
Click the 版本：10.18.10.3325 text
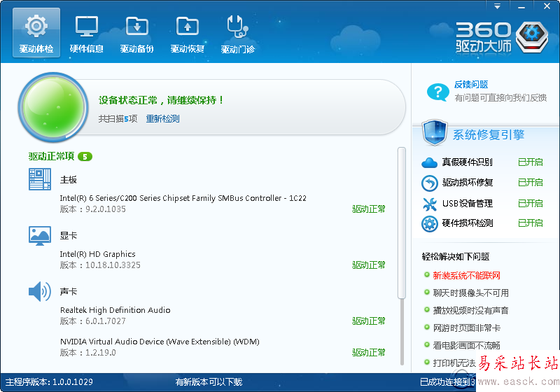click(x=100, y=265)
